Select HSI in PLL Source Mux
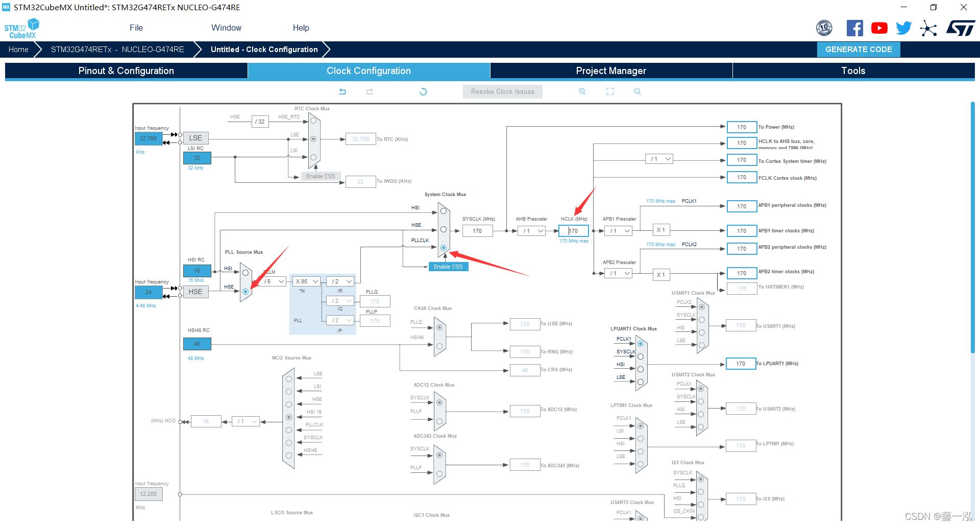980x526 pixels. (246, 273)
